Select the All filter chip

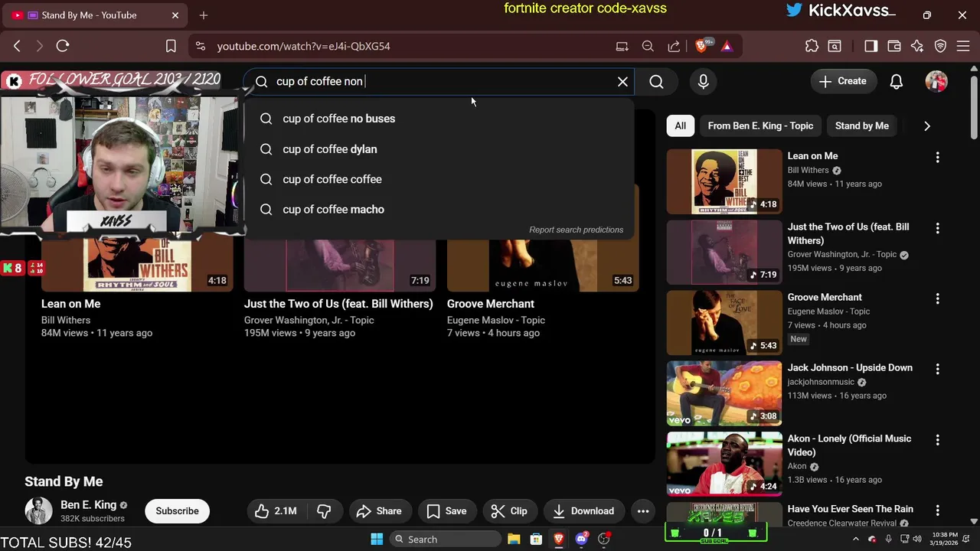[x=680, y=126]
